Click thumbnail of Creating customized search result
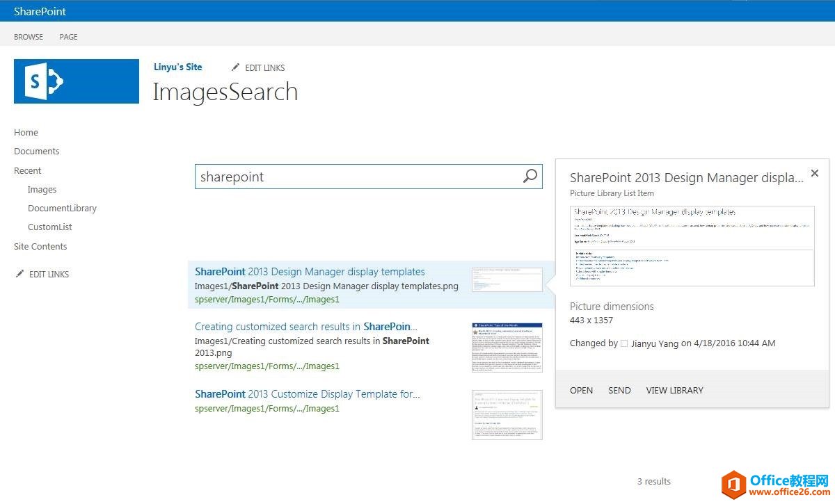Viewport: 835px width, 504px height. coord(507,348)
